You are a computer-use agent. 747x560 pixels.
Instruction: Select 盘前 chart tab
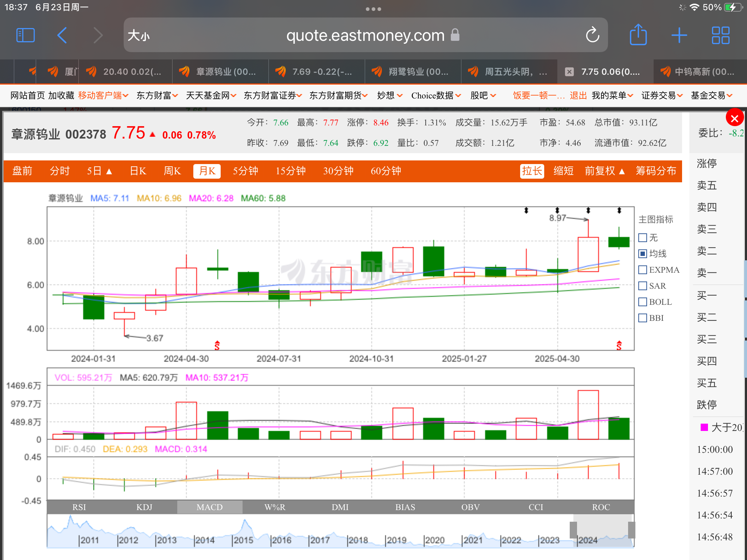[x=22, y=171]
